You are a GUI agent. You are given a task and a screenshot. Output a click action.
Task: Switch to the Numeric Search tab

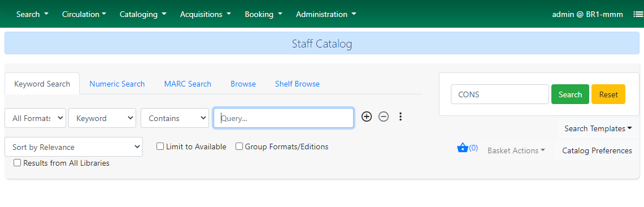tap(117, 84)
